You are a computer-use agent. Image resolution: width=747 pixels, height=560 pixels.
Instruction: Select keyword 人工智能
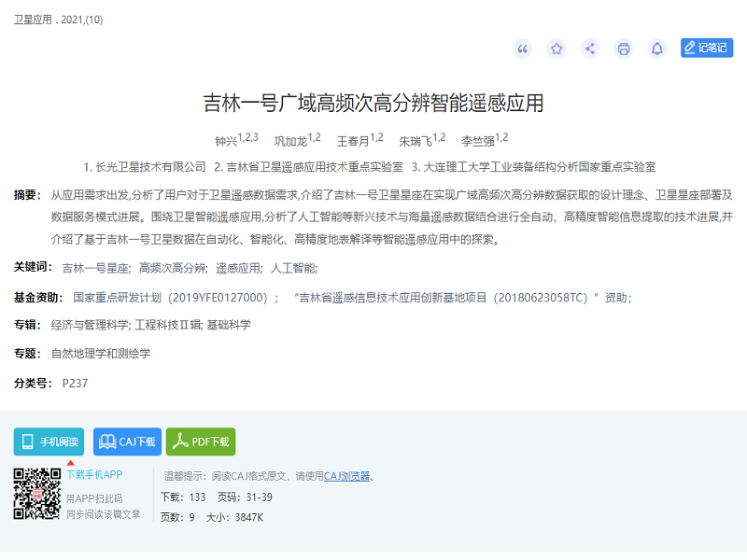pyautogui.click(x=293, y=268)
